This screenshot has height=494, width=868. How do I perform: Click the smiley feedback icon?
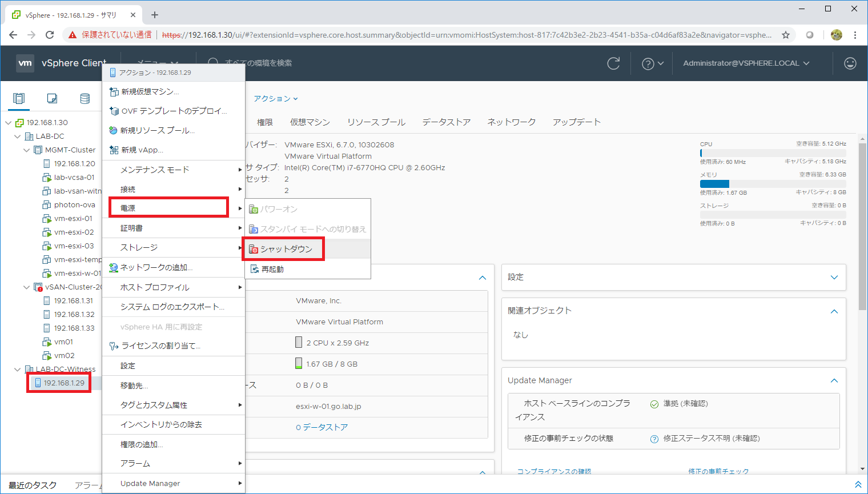850,63
